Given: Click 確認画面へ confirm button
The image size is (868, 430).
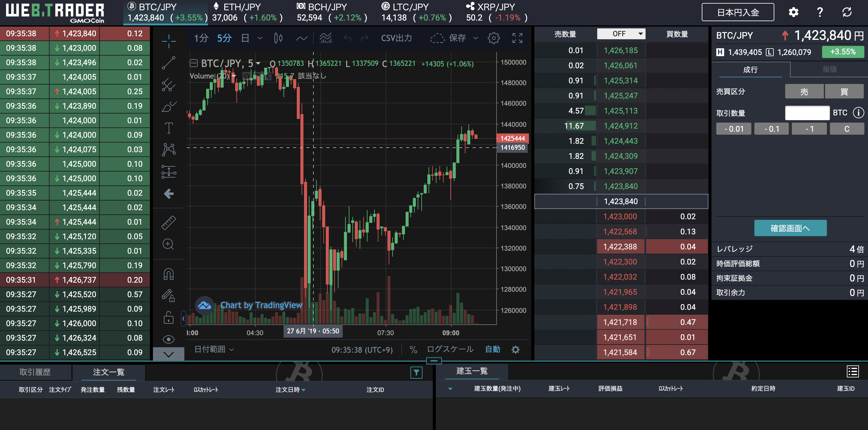Looking at the screenshot, I should click(x=790, y=228).
